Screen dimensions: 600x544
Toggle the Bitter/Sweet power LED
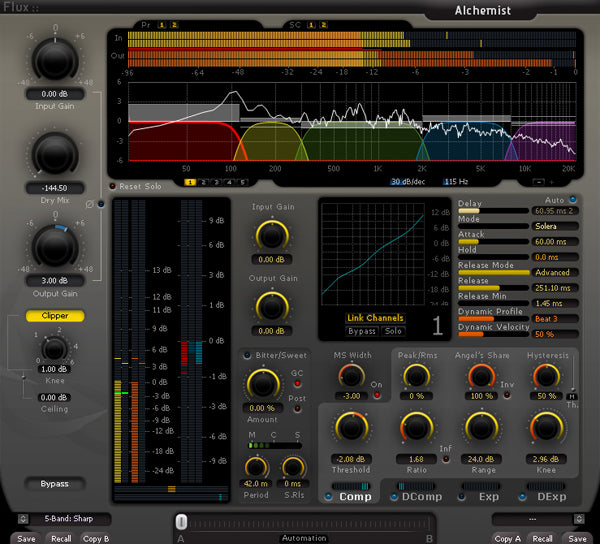(247, 355)
